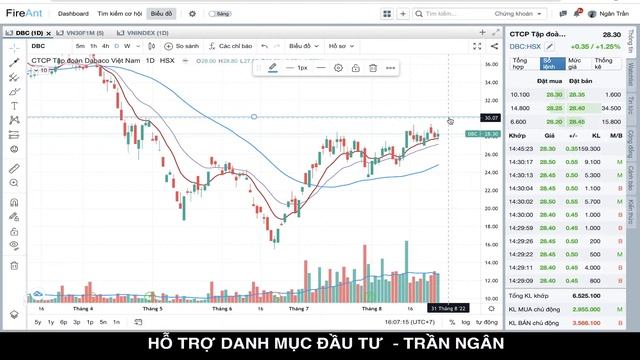Hide all drawings with the eye icon
Screen dimensions: 640x360
point(14,245)
